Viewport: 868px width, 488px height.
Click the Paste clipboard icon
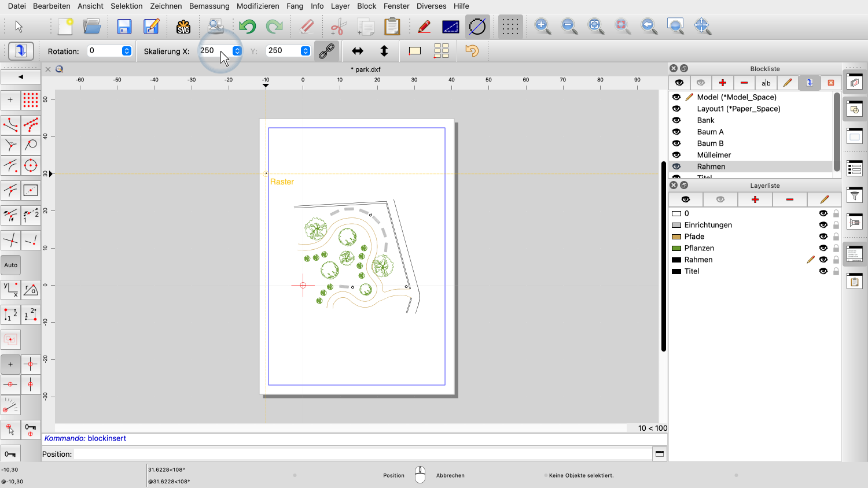[392, 27]
